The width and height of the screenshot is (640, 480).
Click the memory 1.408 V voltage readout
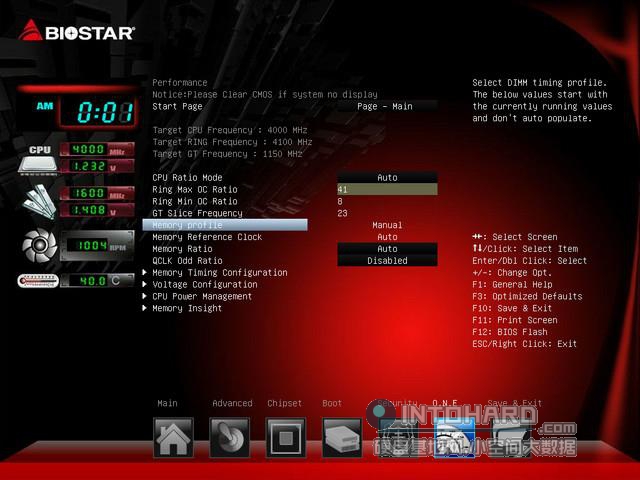(x=97, y=210)
